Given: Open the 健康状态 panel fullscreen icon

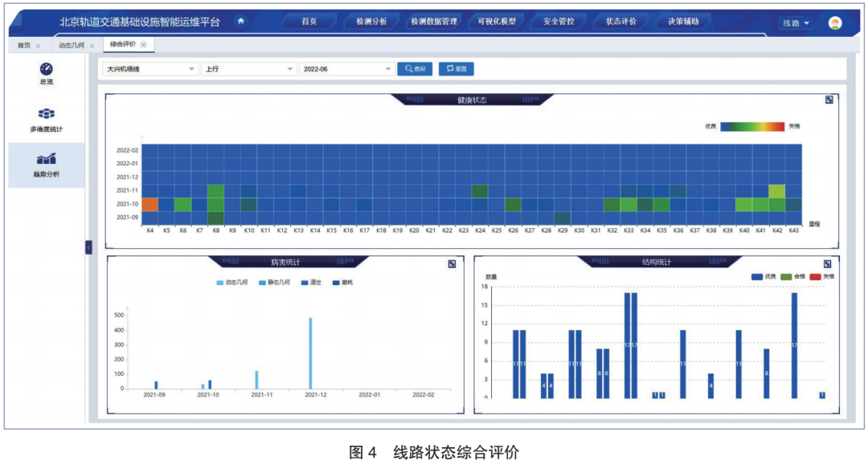Looking at the screenshot, I should click(x=829, y=100).
